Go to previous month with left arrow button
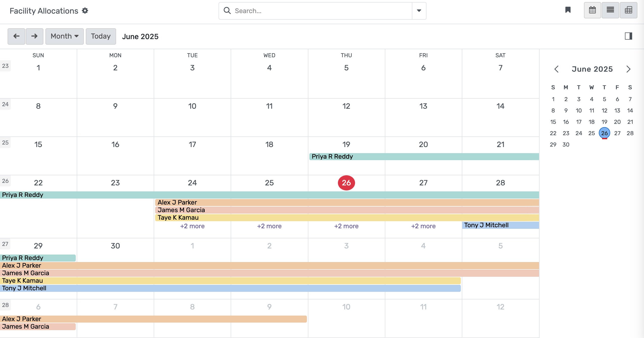This screenshot has height=338, width=644. click(x=16, y=36)
